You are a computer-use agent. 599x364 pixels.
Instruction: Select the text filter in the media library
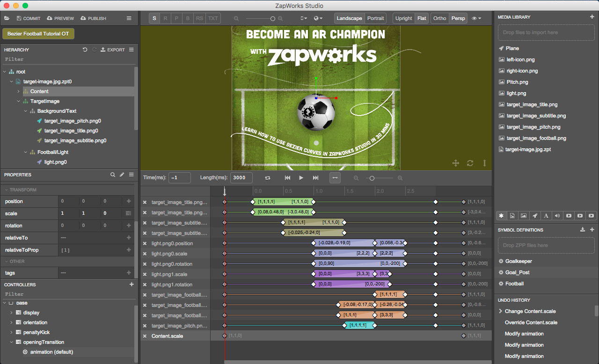point(546,216)
